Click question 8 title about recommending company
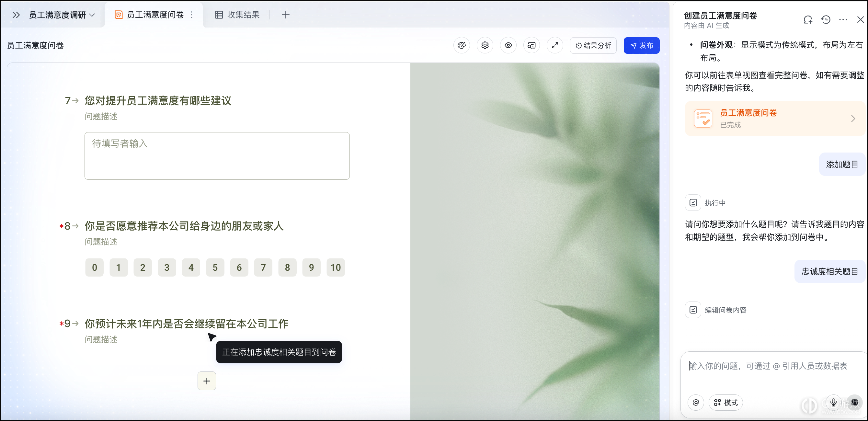The width and height of the screenshot is (868, 421). click(x=184, y=226)
